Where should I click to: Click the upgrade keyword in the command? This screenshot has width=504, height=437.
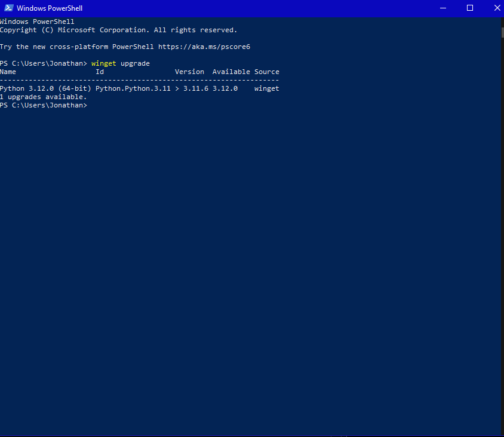[135, 63]
